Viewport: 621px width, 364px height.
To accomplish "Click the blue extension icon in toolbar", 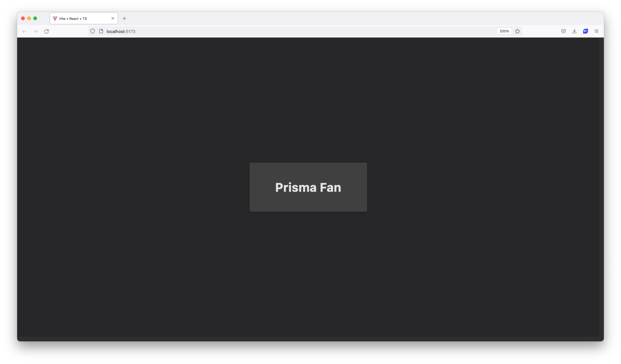I will pyautogui.click(x=586, y=31).
